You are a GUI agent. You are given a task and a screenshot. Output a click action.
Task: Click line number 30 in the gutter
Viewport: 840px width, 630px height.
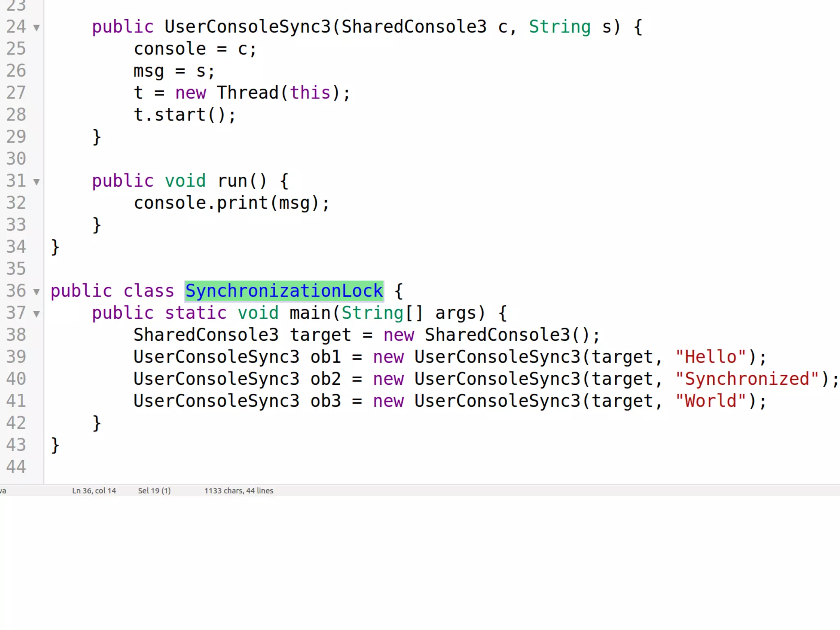pos(16,159)
